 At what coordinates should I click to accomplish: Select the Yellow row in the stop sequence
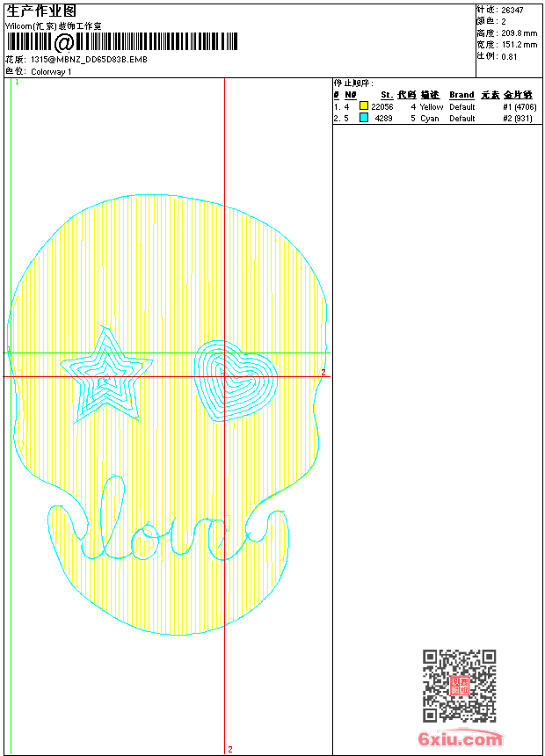[431, 106]
